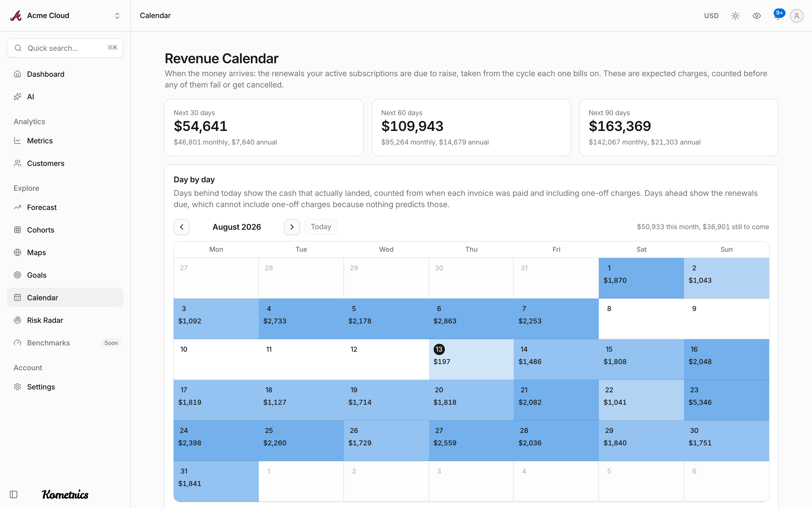The image size is (812, 508).
Task: Go to next month with right chevron
Action: (x=292, y=227)
